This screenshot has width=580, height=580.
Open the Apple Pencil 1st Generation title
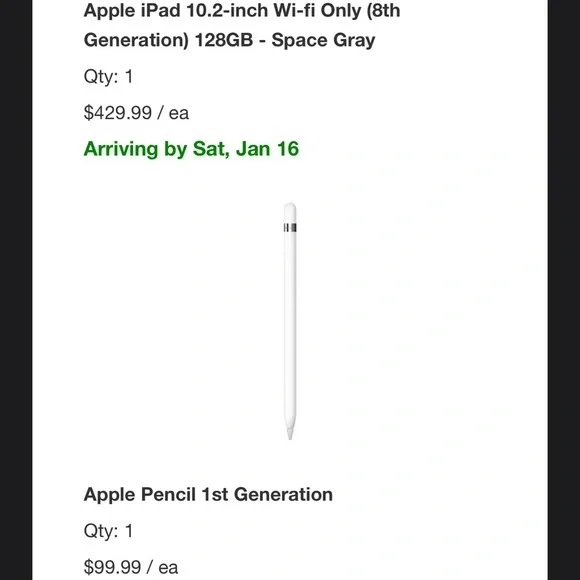(x=208, y=494)
